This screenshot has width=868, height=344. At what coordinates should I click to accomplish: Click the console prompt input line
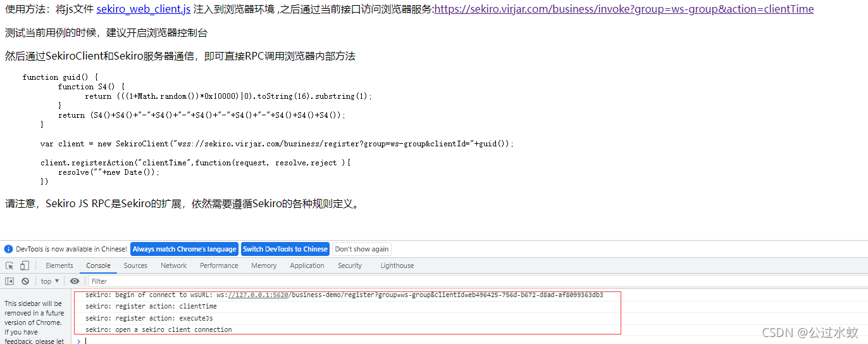coord(474,341)
